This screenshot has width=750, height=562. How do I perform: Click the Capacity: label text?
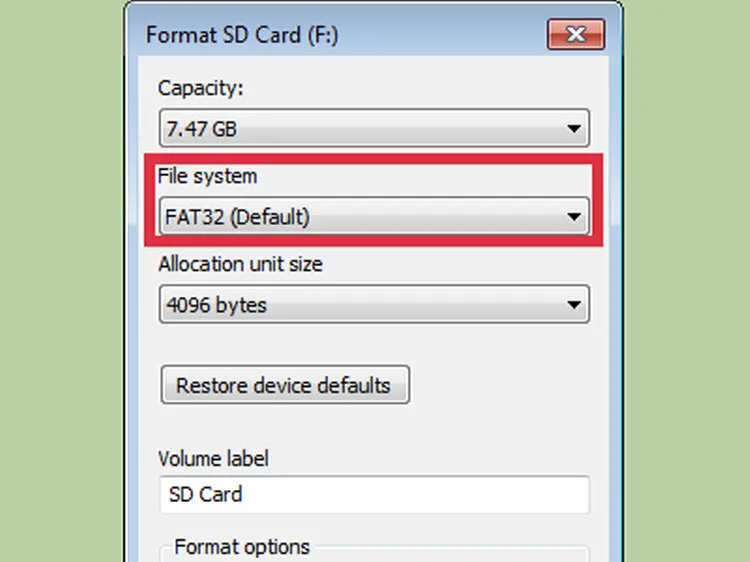point(200,88)
